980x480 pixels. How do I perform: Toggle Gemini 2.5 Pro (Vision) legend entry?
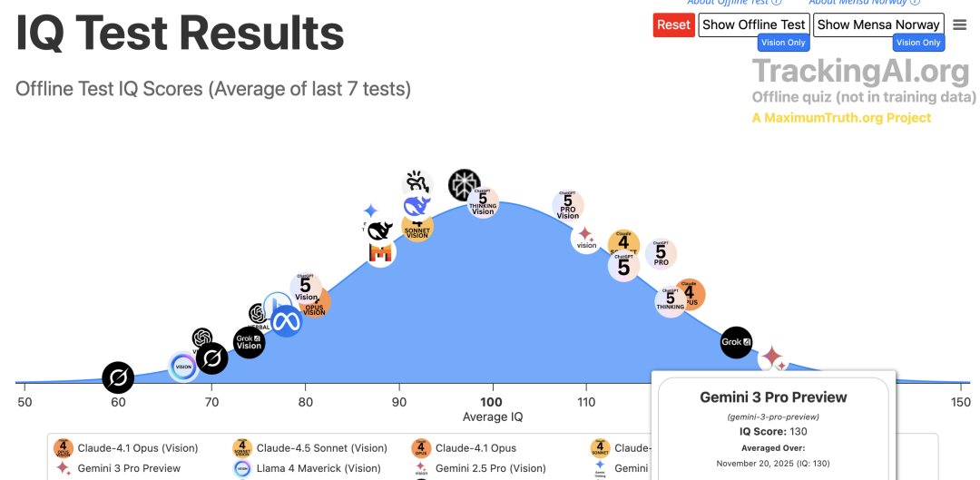[x=479, y=468]
